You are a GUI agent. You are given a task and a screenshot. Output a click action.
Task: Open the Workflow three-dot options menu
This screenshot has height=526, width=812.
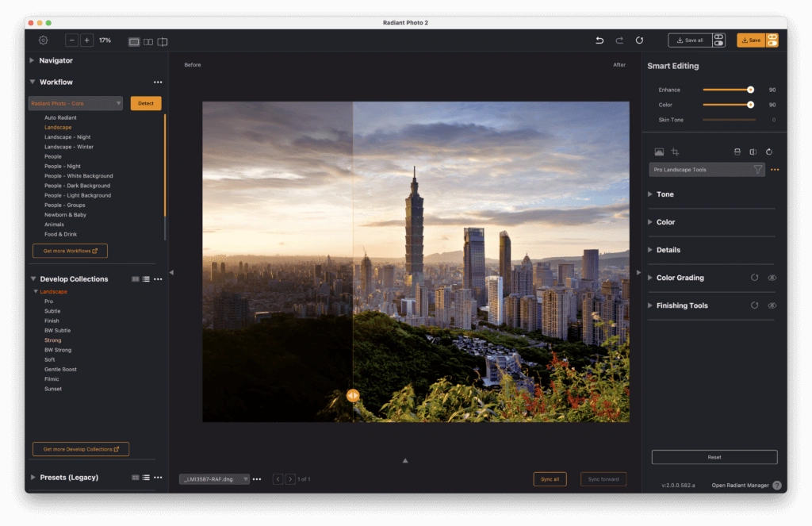(x=158, y=83)
